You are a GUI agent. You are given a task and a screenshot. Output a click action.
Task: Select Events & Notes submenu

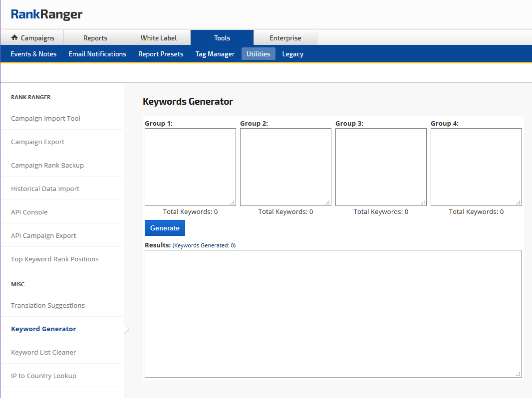pos(33,54)
